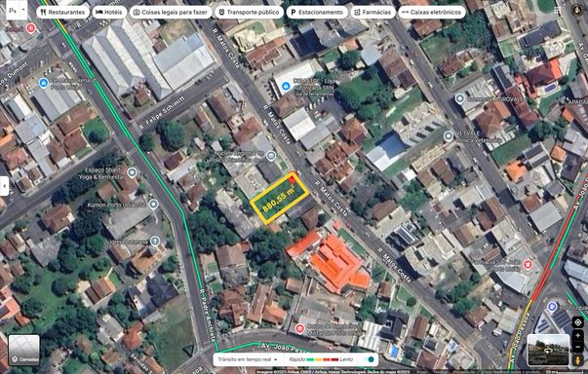
Task: Open the Street View preview thumbnail
Action: click(548, 350)
